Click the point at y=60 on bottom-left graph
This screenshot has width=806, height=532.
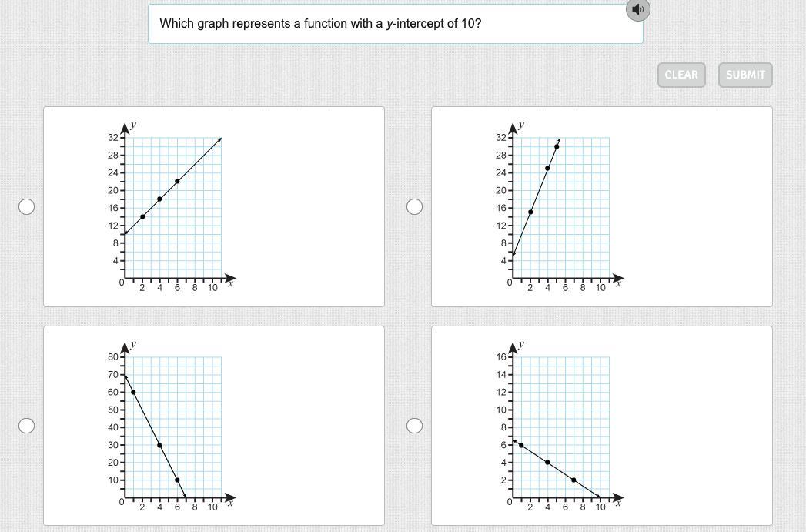(133, 392)
